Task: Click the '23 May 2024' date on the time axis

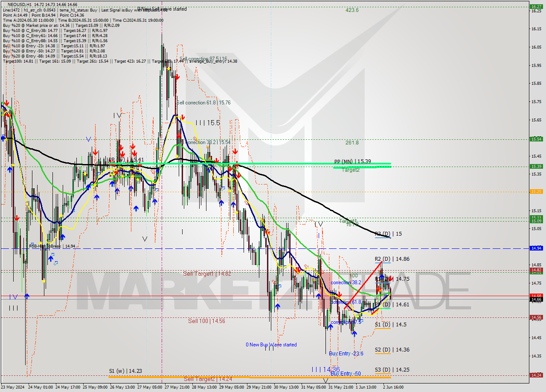Action: tap(13, 387)
